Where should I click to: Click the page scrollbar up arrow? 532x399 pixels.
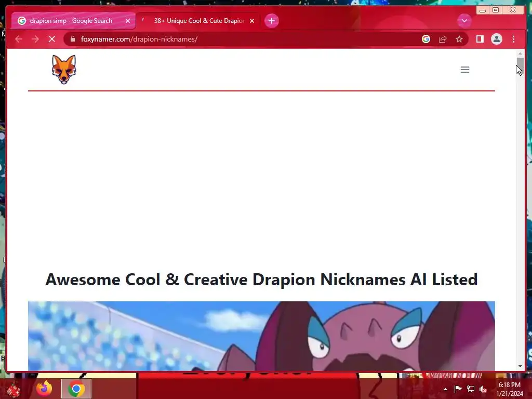click(520, 54)
